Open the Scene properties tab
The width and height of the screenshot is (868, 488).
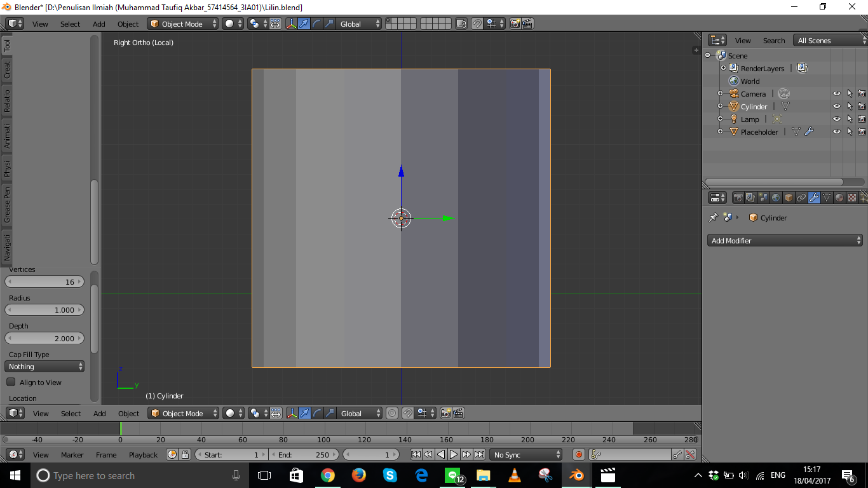click(x=763, y=198)
